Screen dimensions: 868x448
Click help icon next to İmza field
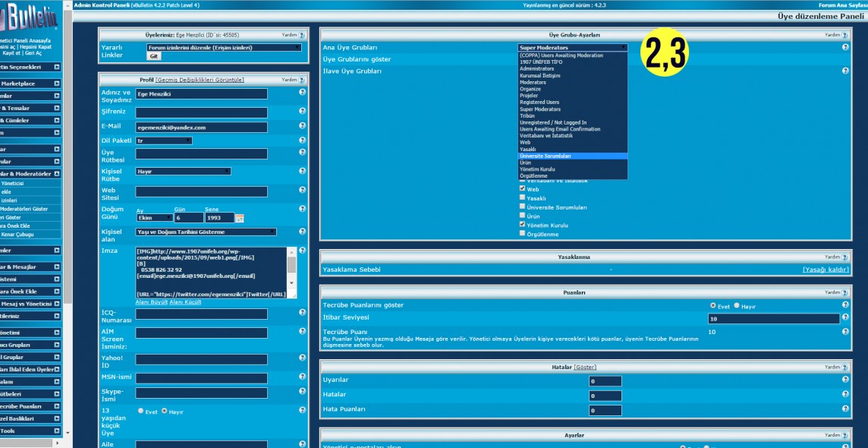pos(302,251)
